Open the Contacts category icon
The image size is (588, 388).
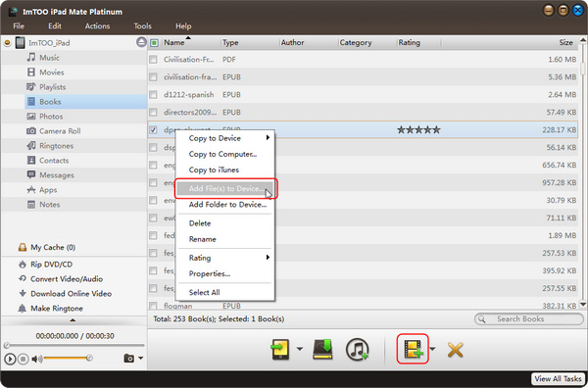[31, 160]
